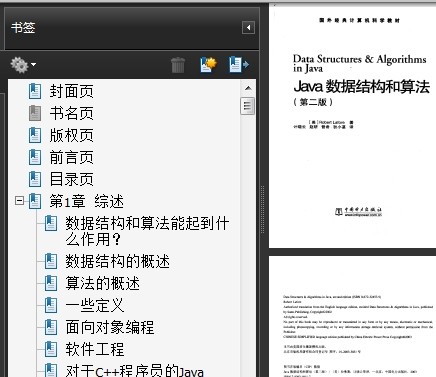Click the bookmark icon beside 版权页

(35, 135)
